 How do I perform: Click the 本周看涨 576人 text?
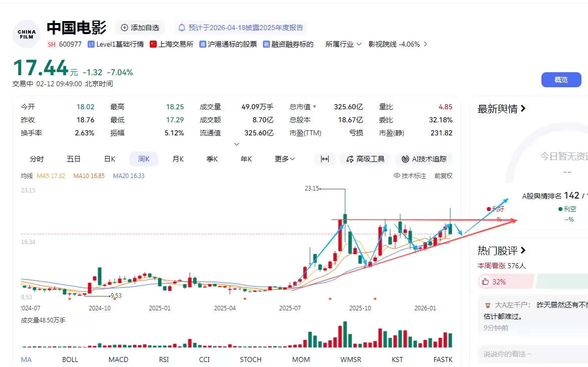pyautogui.click(x=501, y=266)
